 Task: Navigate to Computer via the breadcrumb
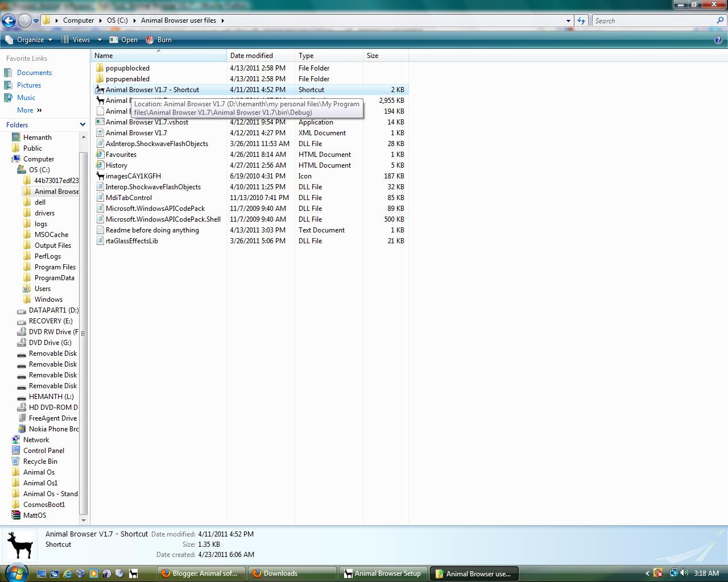[78, 20]
